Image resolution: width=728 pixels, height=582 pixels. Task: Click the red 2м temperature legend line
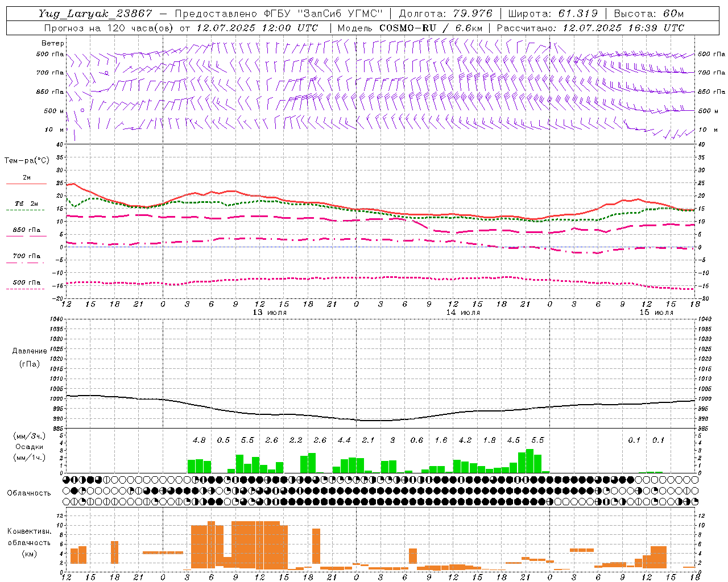[x=27, y=184]
